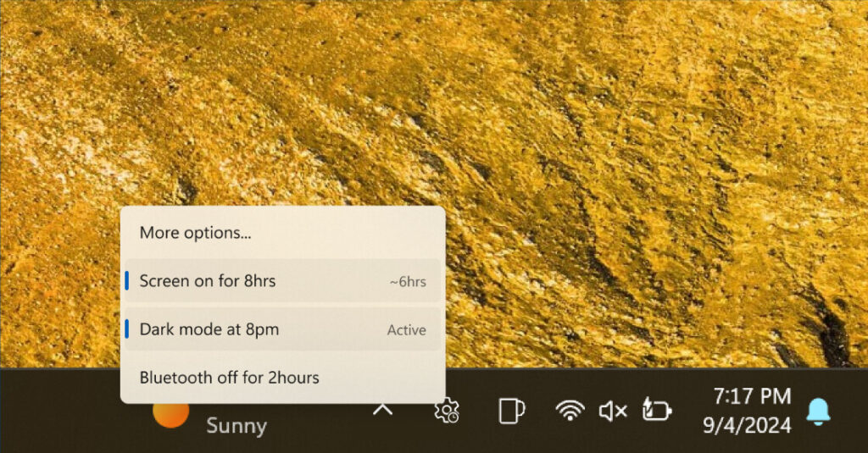This screenshot has width=868, height=453.
Task: Click the 9/4/2024 date text
Action: click(x=747, y=425)
